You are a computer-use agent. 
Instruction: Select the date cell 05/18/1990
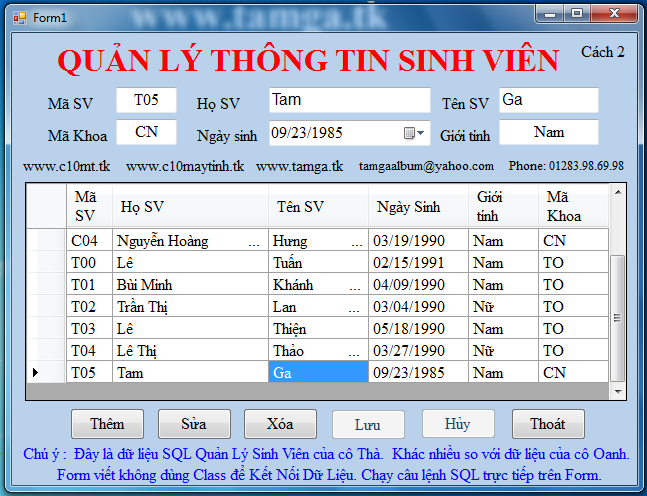pos(418,328)
